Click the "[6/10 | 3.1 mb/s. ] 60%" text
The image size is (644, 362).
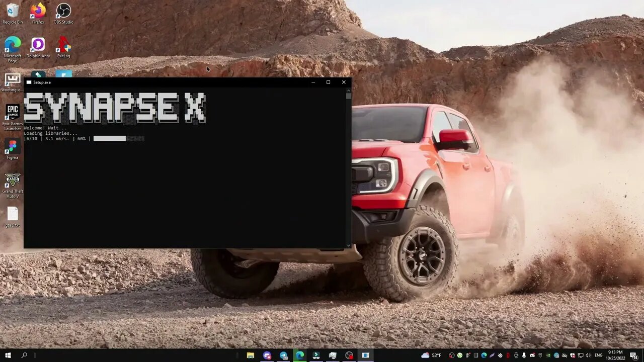pos(55,138)
